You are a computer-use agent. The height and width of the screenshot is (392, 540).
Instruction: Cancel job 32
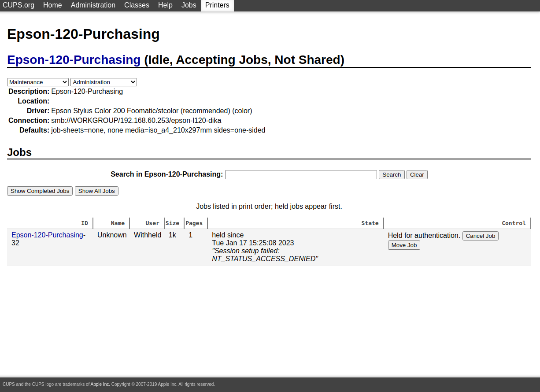(x=480, y=236)
